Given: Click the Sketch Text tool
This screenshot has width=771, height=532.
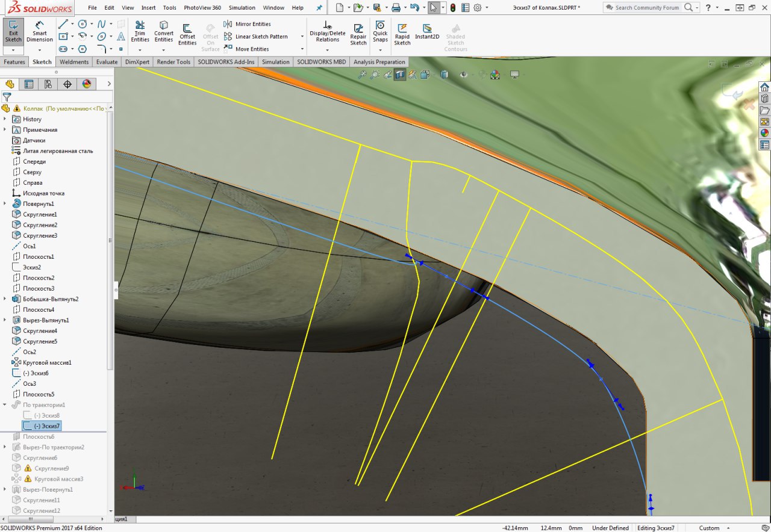Looking at the screenshot, I should tap(120, 37).
